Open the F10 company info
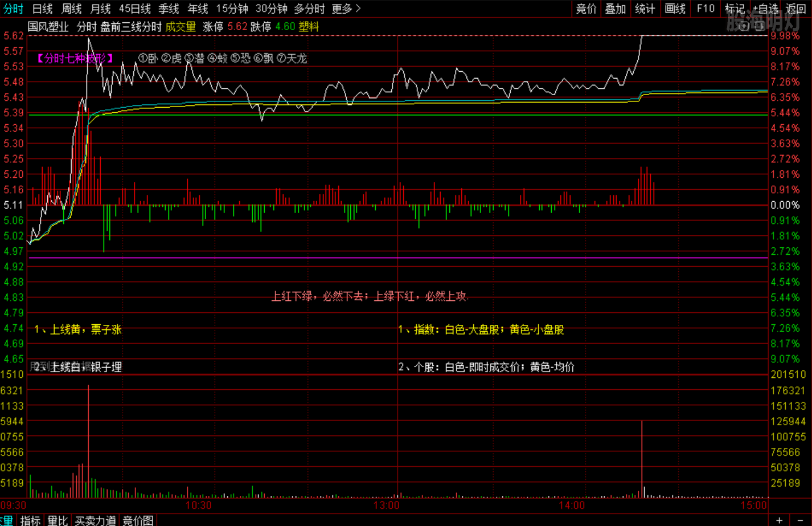 (706, 9)
